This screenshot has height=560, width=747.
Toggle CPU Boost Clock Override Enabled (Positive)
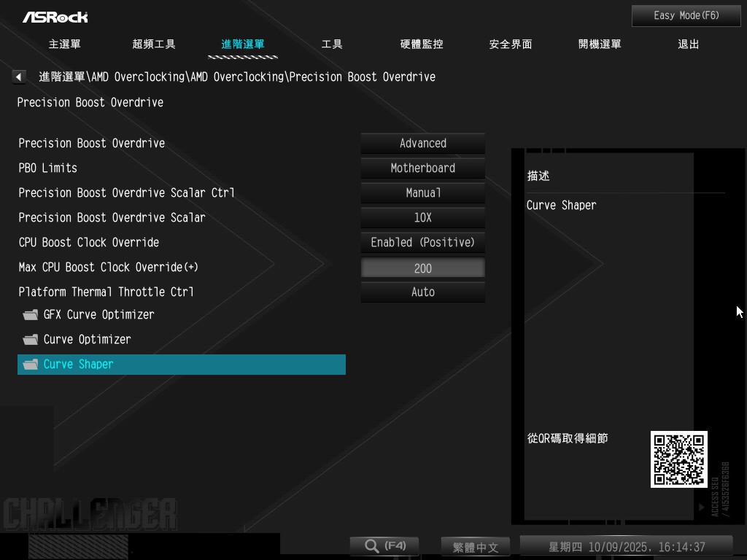click(x=422, y=243)
